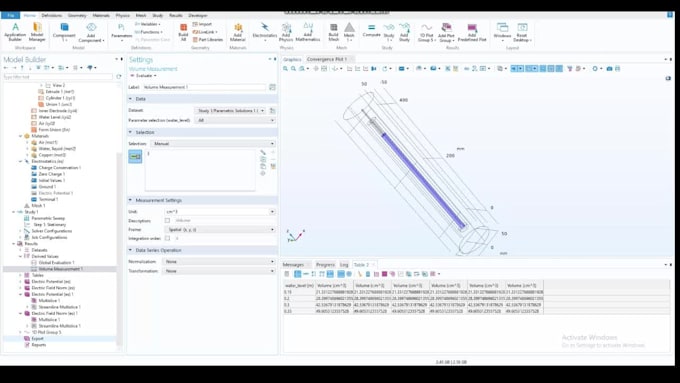Click Add Physics in ribbon
Image resolution: width=680 pixels, height=383 pixels.
pyautogui.click(x=286, y=33)
